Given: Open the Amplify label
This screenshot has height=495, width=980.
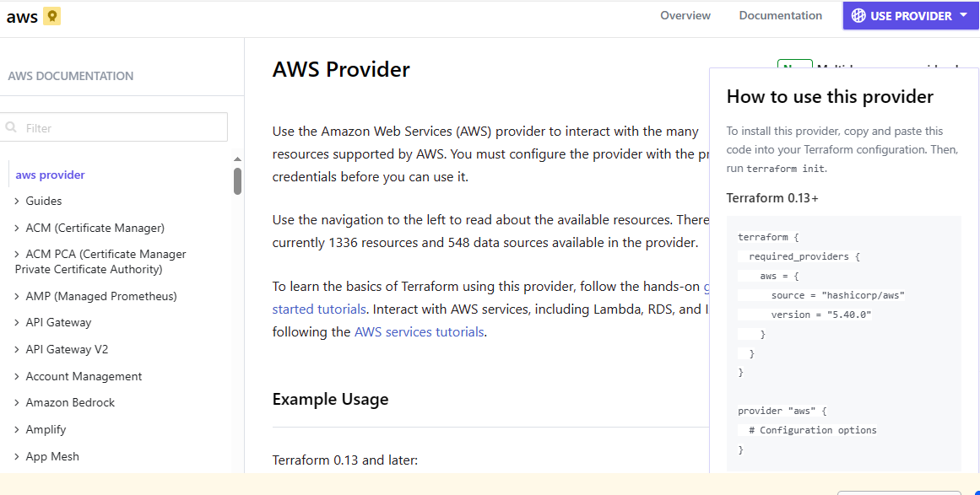Looking at the screenshot, I should [x=46, y=429].
